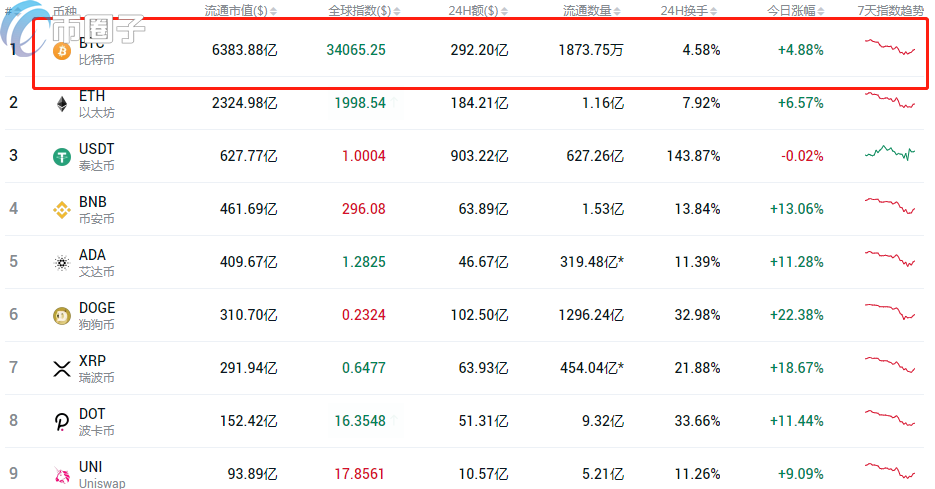Open the USDT 泰达币 coin link

(x=97, y=157)
